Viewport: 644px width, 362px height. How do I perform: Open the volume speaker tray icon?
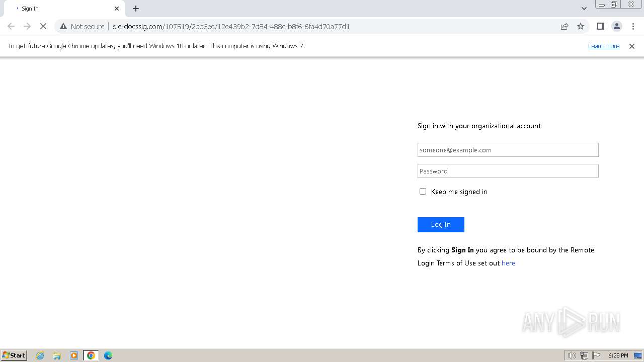coord(572,355)
